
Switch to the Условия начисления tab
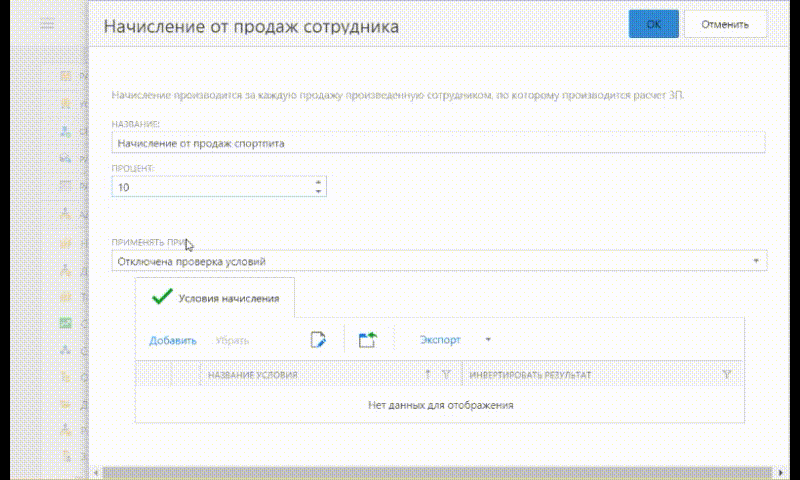[x=215, y=298]
